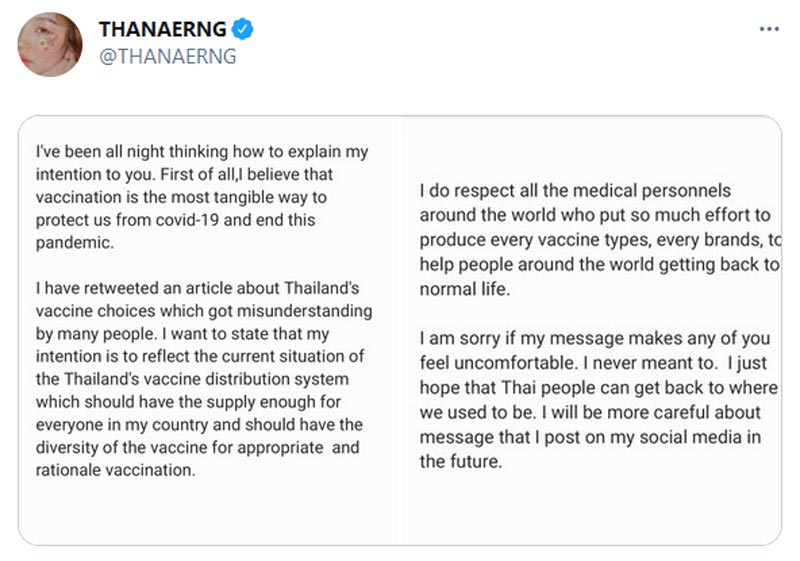Click the line "around the world who put so much effort to"

(595, 215)
